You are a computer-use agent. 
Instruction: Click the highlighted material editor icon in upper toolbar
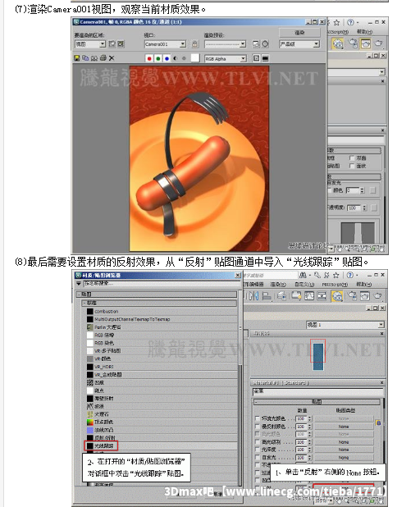pos(337,43)
